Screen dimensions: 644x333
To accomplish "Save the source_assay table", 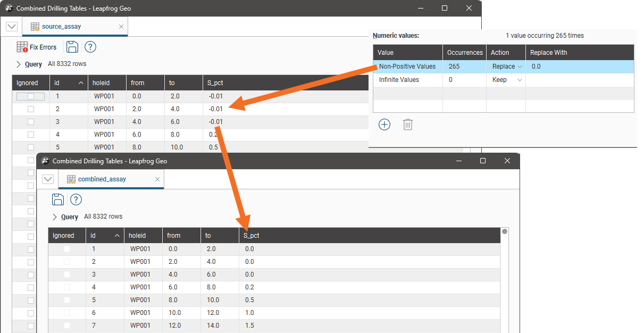I will 72,47.
